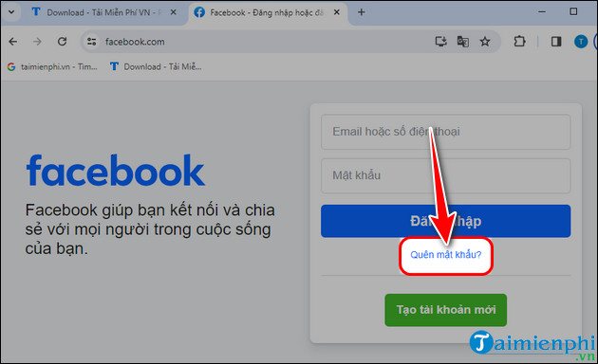Open a new browser tab
The height and width of the screenshot is (364, 598).
coord(361,12)
